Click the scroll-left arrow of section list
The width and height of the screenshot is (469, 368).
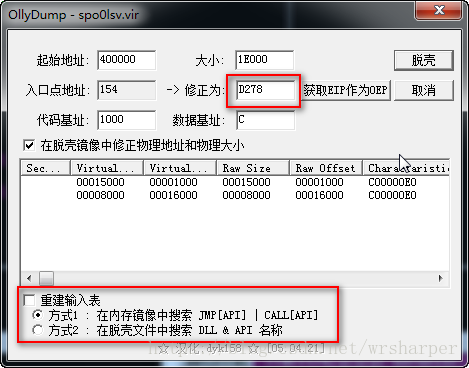(x=29, y=278)
